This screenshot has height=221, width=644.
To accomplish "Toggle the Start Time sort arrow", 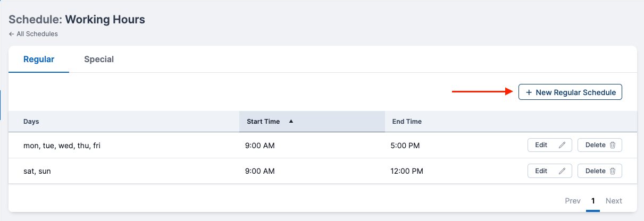I will [x=291, y=121].
